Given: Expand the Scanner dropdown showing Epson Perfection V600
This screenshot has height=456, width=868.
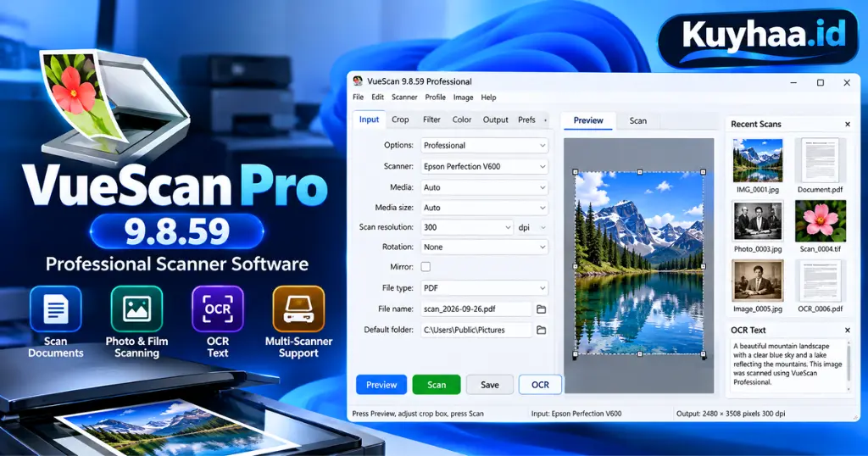Looking at the screenshot, I should pyautogui.click(x=484, y=167).
